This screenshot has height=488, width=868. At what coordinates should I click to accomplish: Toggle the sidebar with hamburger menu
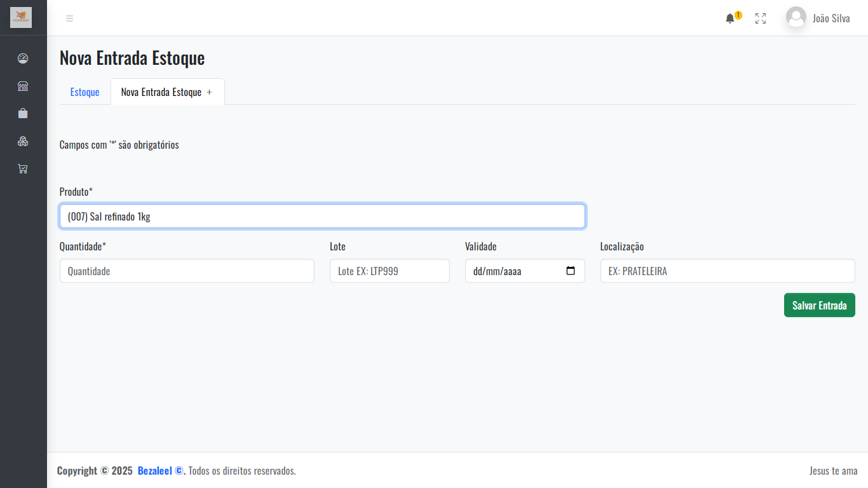click(x=70, y=18)
